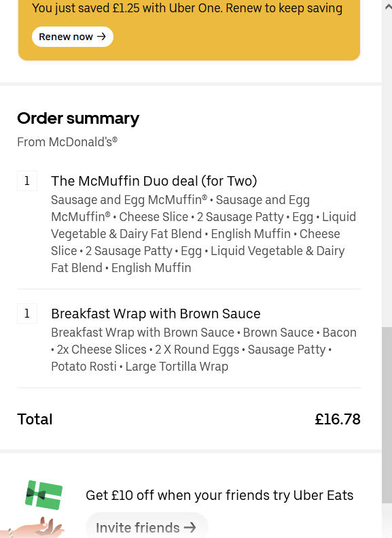Click quantity box for McMuffin Duo deal
Viewport: 392px width, 538px height.
[27, 181]
